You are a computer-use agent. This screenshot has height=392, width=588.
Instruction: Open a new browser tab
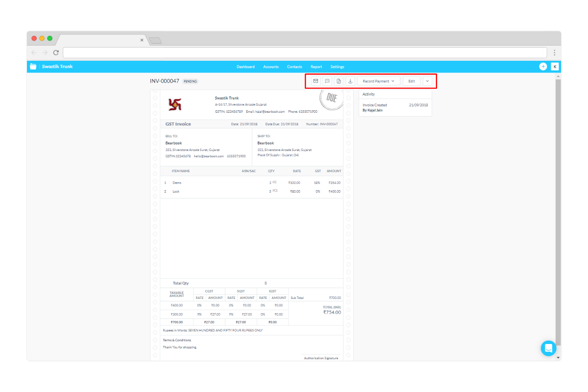(x=155, y=40)
